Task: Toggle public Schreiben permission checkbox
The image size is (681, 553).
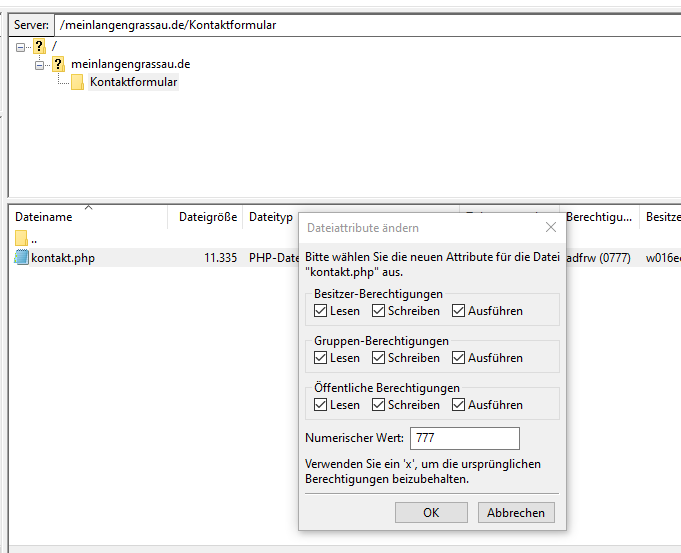Action: [378, 405]
